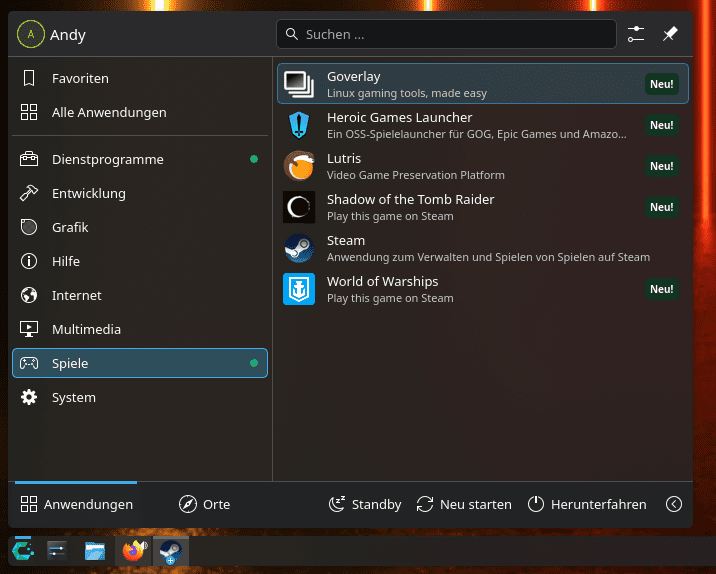The width and height of the screenshot is (716, 574).
Task: Click 'Linux gaming tools, made easy' description
Action: point(407,93)
